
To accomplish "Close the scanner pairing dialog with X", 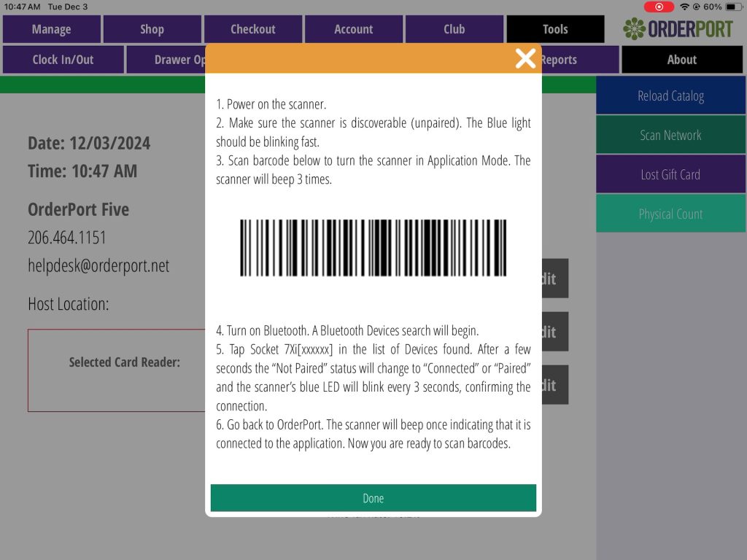I will point(525,58).
